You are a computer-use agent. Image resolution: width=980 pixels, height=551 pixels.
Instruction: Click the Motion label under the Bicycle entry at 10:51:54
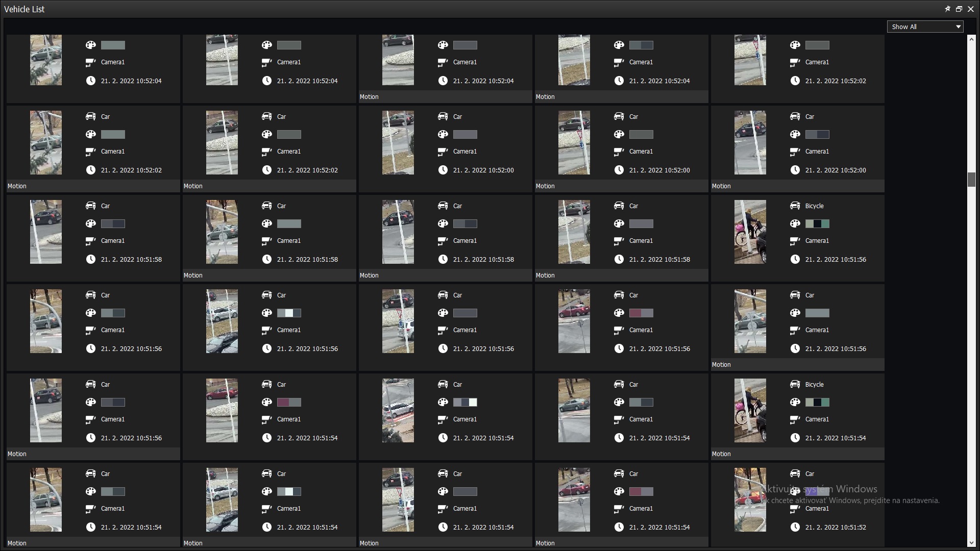coord(721,454)
